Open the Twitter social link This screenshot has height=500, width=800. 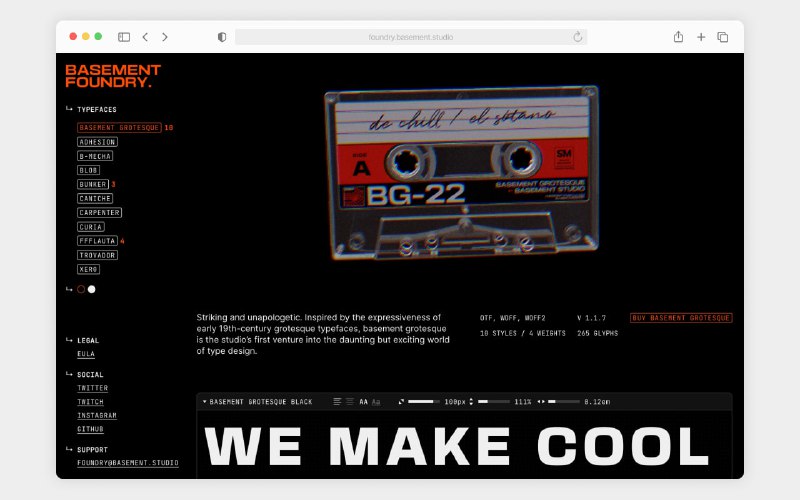coord(92,388)
